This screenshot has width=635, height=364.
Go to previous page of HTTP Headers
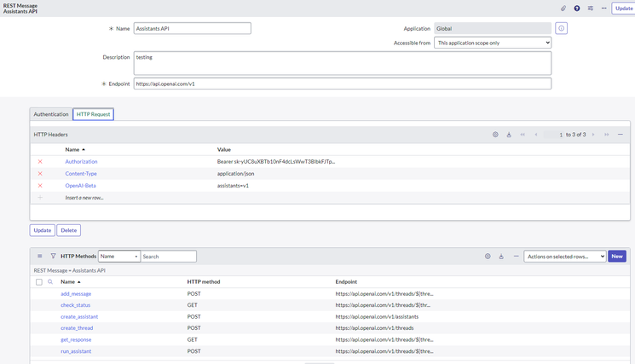coord(536,135)
